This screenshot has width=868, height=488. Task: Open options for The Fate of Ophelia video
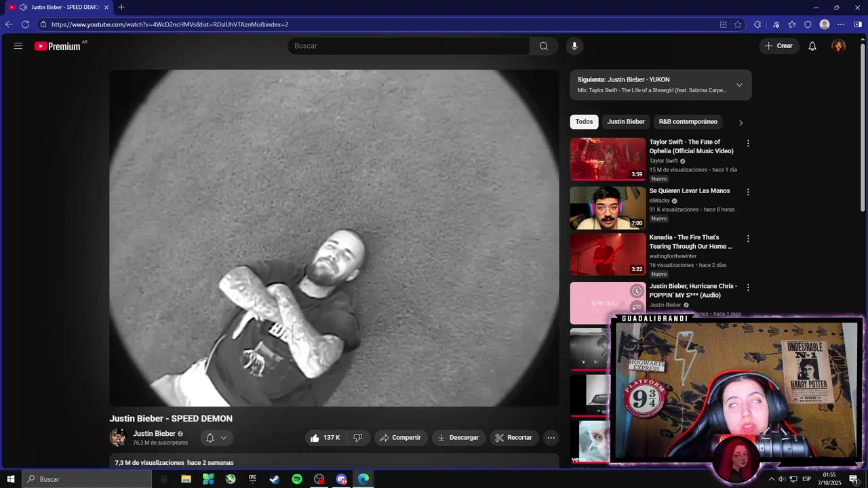pyautogui.click(x=748, y=144)
